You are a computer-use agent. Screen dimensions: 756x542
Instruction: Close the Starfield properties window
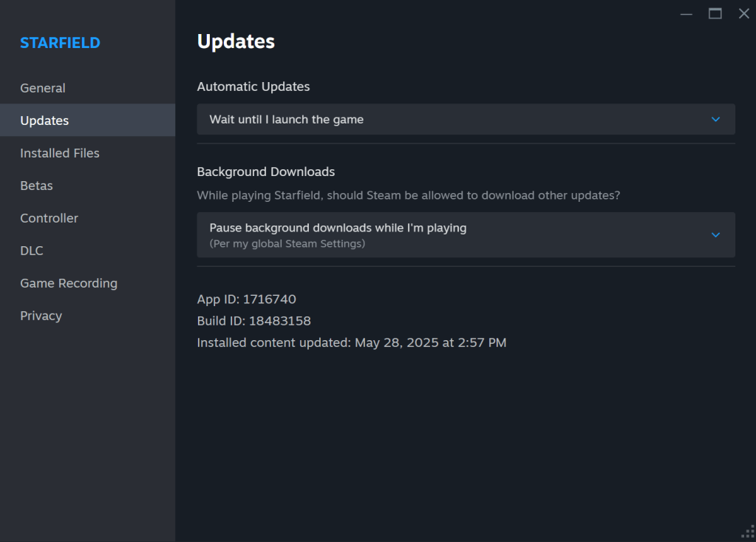click(x=743, y=13)
